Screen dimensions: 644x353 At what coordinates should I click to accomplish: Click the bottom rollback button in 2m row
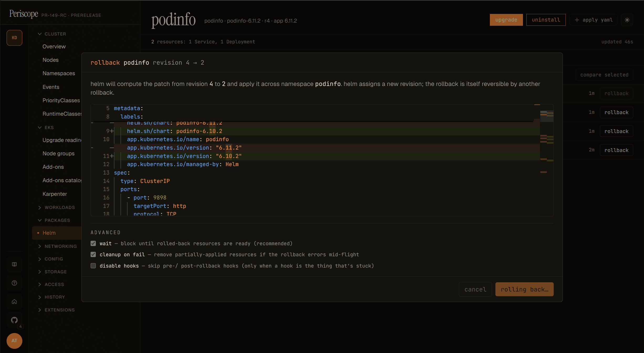coord(616,150)
